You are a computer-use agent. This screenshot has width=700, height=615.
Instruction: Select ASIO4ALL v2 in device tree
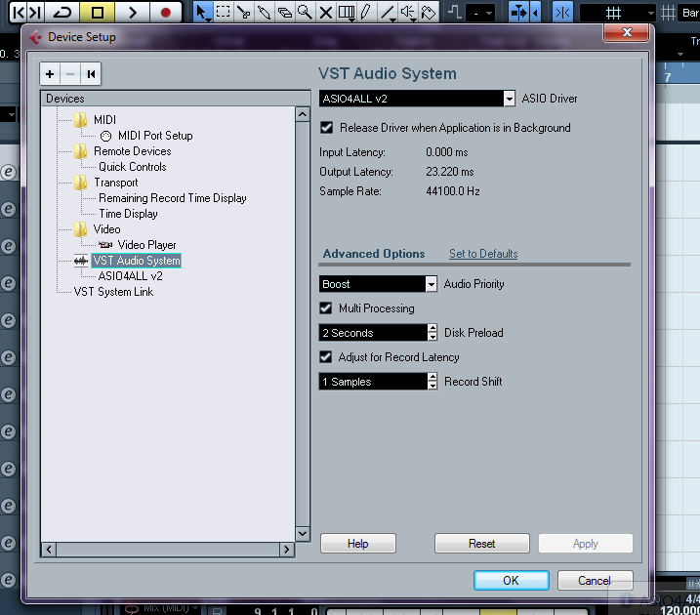click(x=130, y=276)
